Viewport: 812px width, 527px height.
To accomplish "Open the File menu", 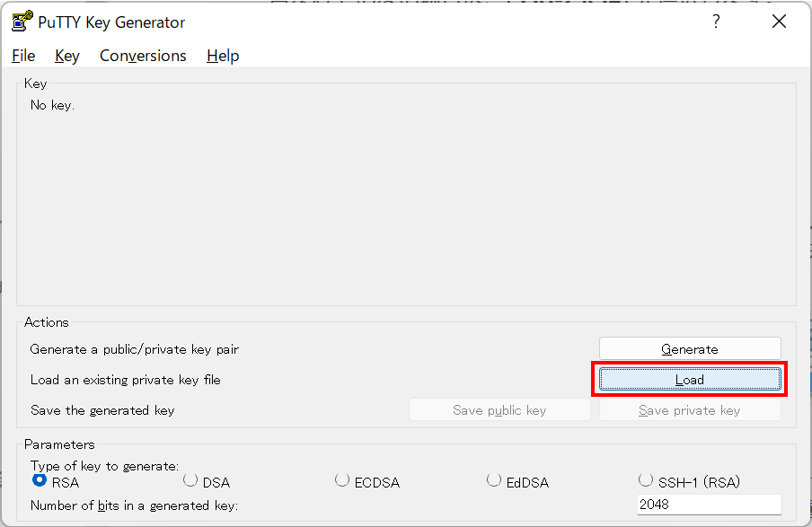I will click(23, 56).
